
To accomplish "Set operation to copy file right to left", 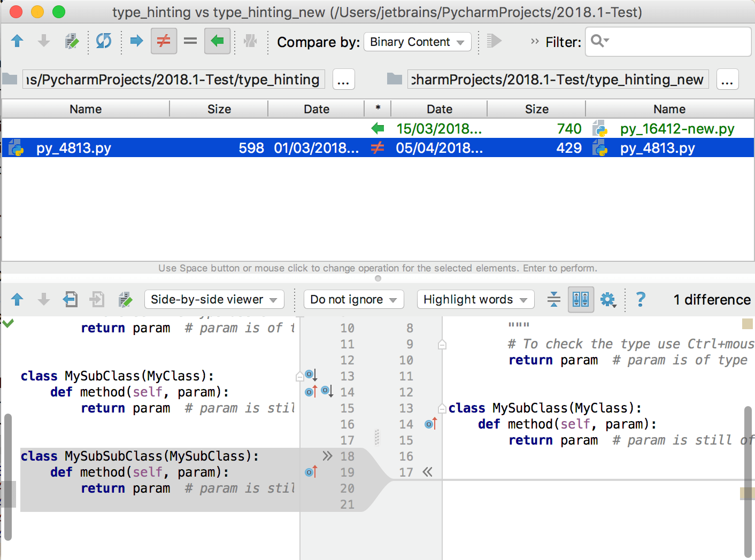I will pyautogui.click(x=217, y=41).
